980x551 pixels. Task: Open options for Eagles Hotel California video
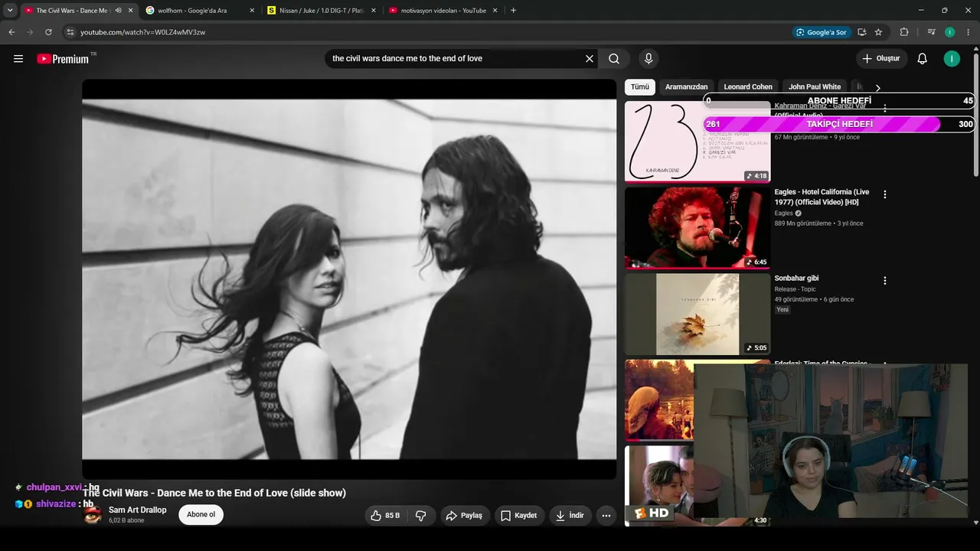(x=885, y=194)
